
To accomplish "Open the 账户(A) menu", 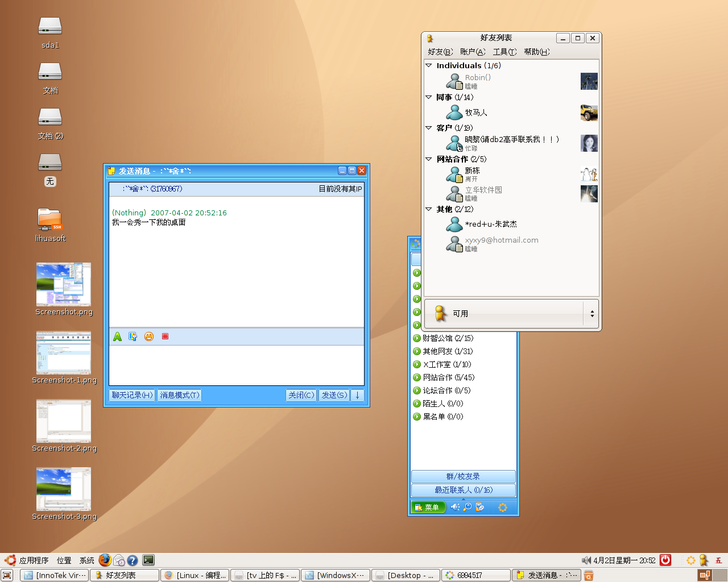I will click(x=473, y=52).
